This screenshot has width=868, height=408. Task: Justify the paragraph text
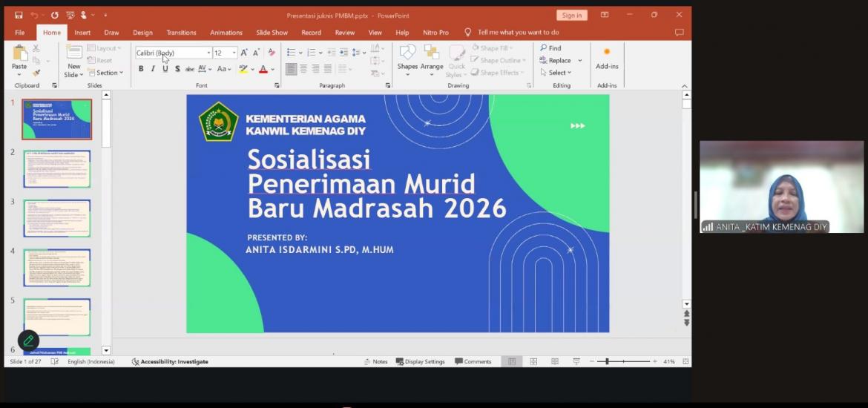(328, 69)
